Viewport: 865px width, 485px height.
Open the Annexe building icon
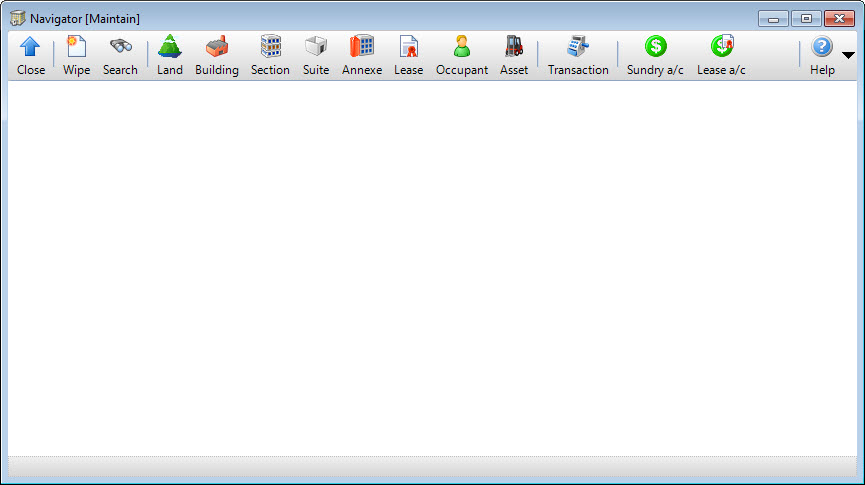click(362, 47)
